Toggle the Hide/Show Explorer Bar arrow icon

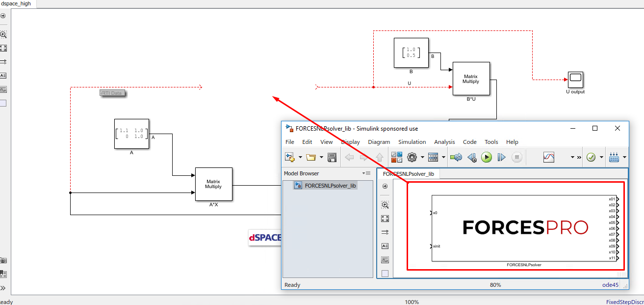(x=385, y=186)
